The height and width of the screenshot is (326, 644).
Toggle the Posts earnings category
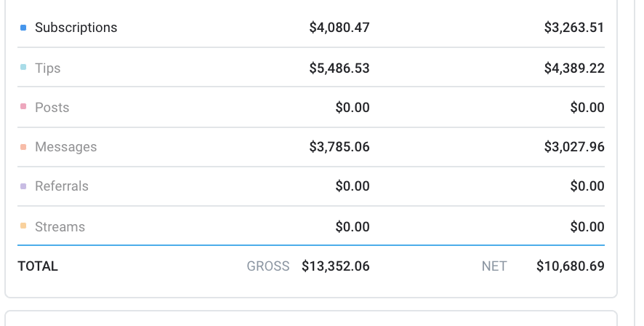point(52,108)
